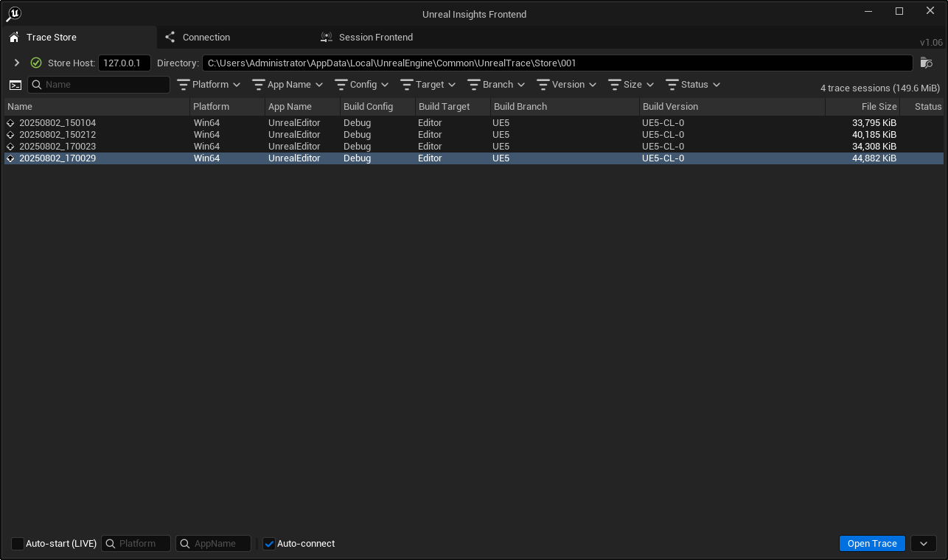The height and width of the screenshot is (560, 948).
Task: Click the Directory path field
Action: (x=557, y=63)
